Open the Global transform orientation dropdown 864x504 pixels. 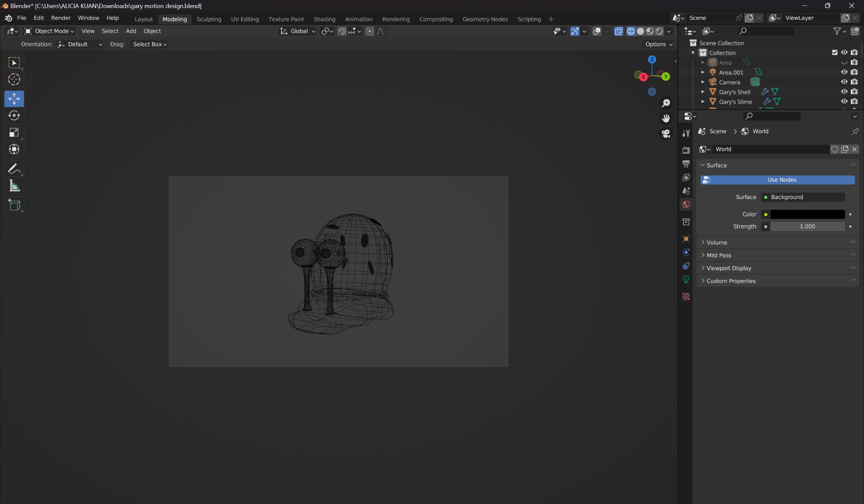[x=297, y=31]
